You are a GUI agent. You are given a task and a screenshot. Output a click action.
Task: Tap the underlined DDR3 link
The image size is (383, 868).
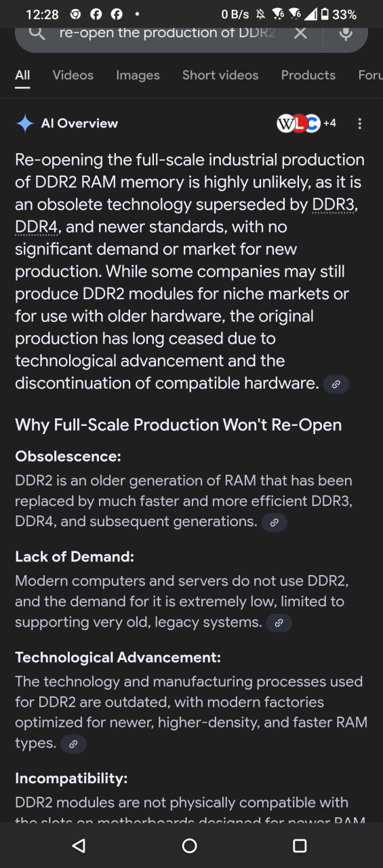click(333, 204)
